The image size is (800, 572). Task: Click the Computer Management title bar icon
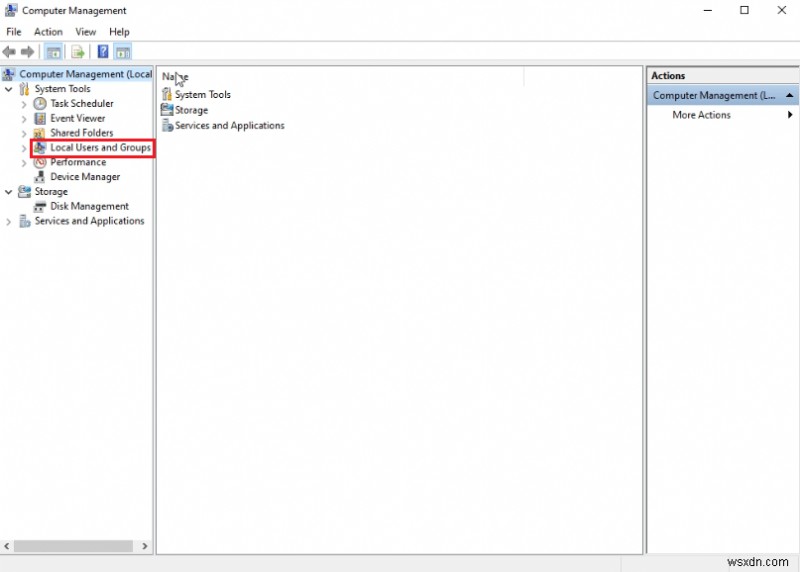(x=11, y=10)
